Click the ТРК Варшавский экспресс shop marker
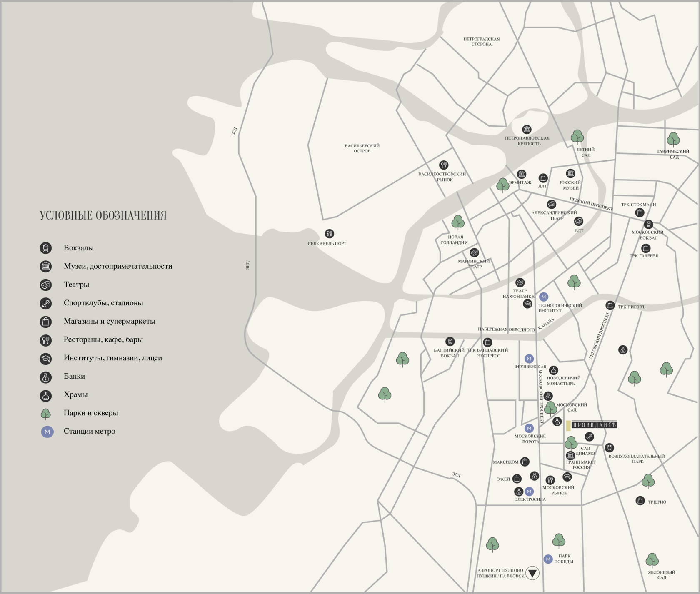700x594 pixels. [487, 342]
